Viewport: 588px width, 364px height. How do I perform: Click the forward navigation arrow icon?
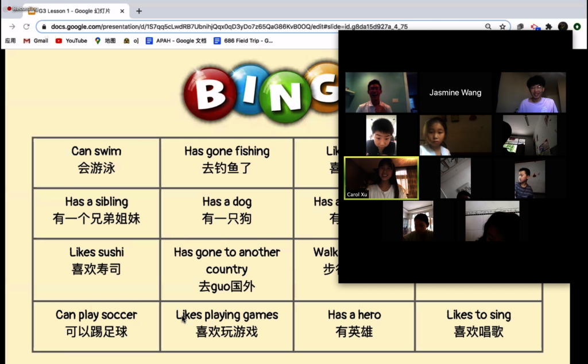point(11,26)
